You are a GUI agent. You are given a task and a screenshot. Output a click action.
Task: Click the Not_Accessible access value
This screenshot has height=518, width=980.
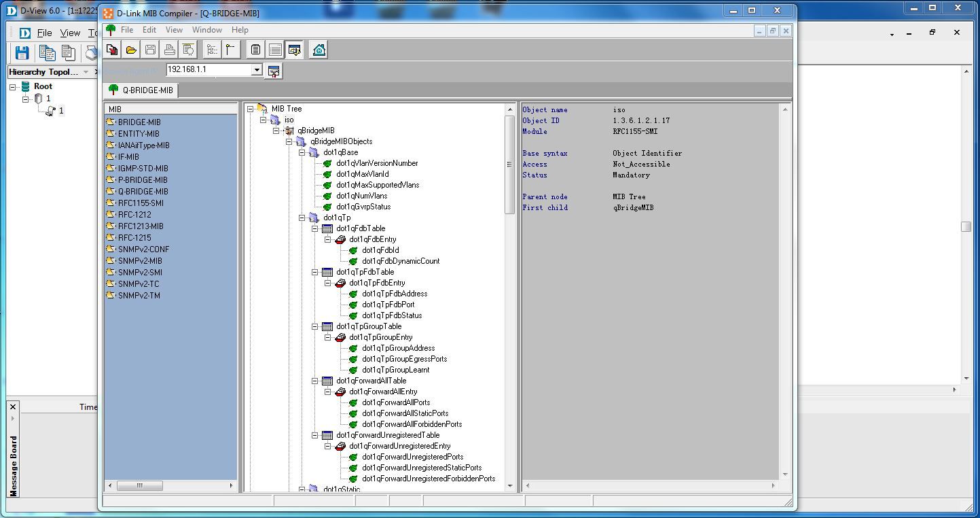[641, 165]
